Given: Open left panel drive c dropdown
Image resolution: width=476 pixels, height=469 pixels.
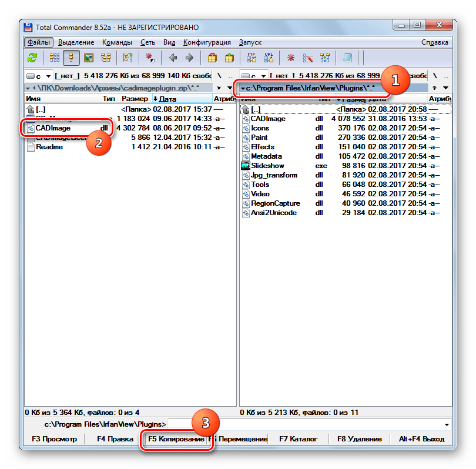Looking at the screenshot, I should tap(39, 76).
